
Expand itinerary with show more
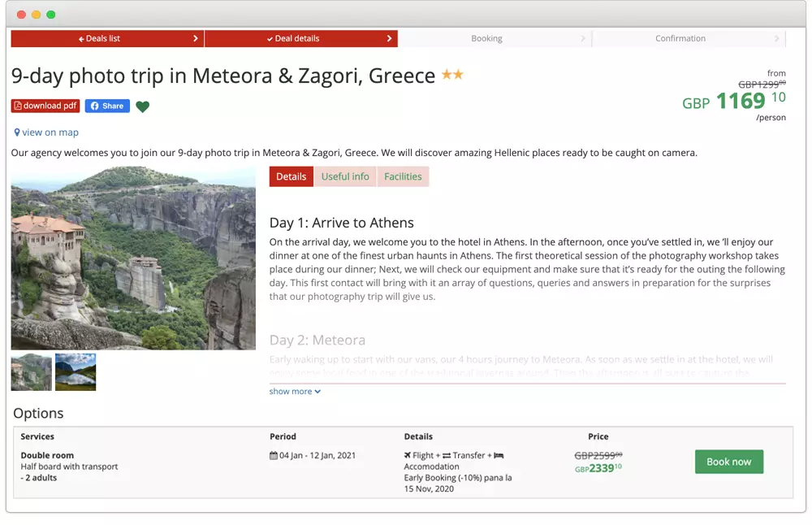(295, 392)
